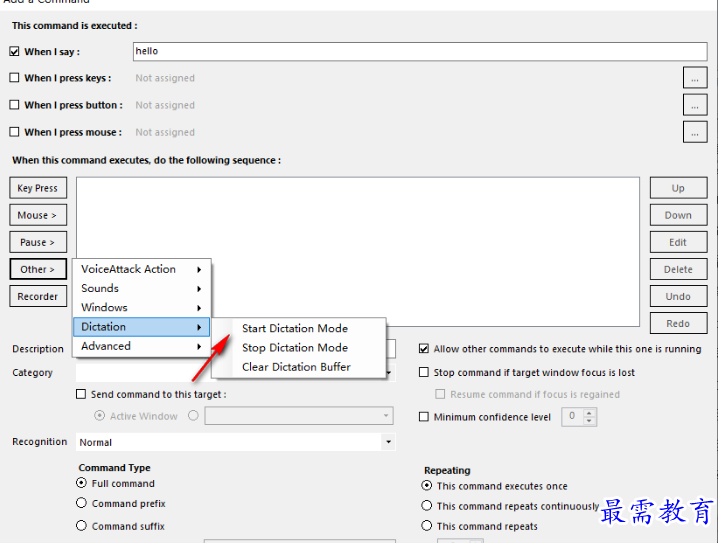Screen dimensions: 722x543
Task: Open the Mouse action button
Action: (37, 215)
